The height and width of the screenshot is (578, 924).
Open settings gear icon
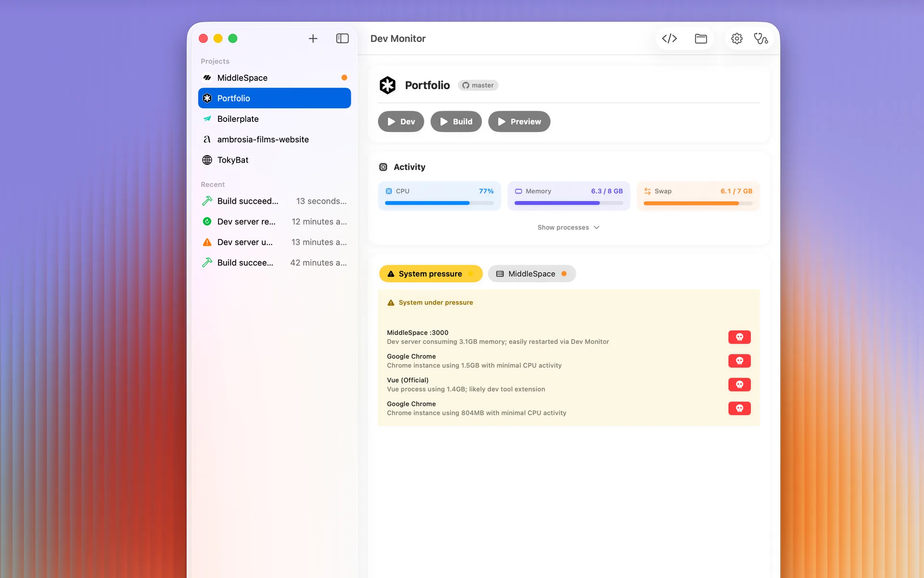(x=737, y=39)
